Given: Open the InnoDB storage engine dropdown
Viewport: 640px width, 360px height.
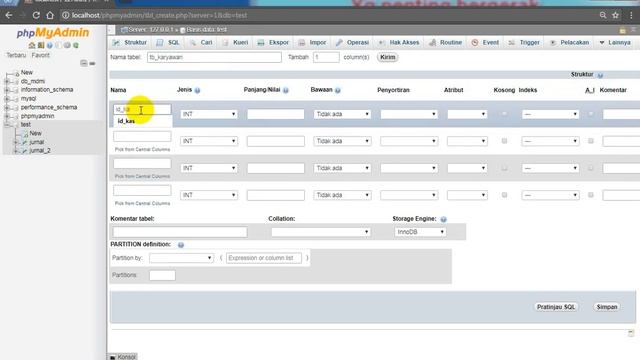Looking at the screenshot, I should click(x=420, y=232).
